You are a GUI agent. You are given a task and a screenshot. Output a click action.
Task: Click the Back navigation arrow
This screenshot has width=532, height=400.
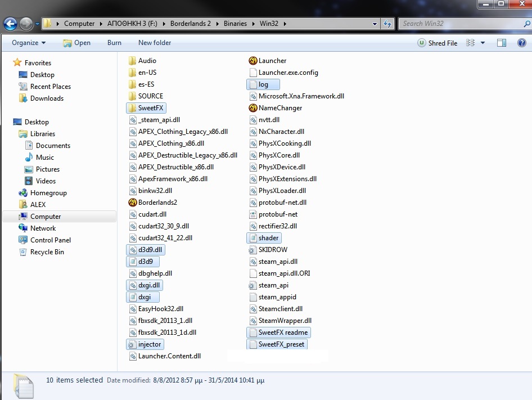pos(10,24)
